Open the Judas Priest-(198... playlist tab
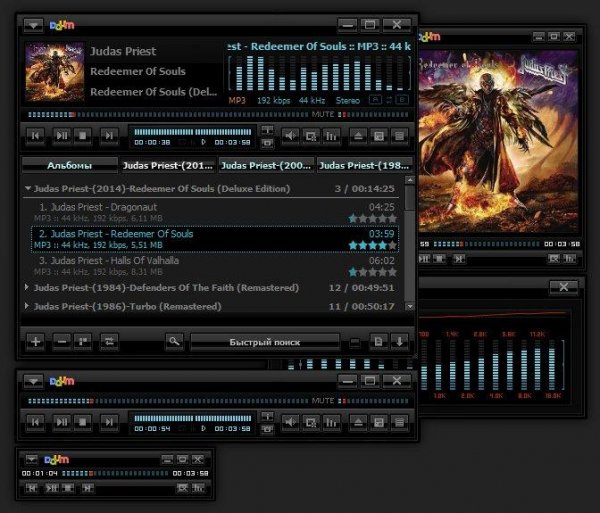Image resolution: width=600 pixels, height=513 pixels. tap(364, 166)
